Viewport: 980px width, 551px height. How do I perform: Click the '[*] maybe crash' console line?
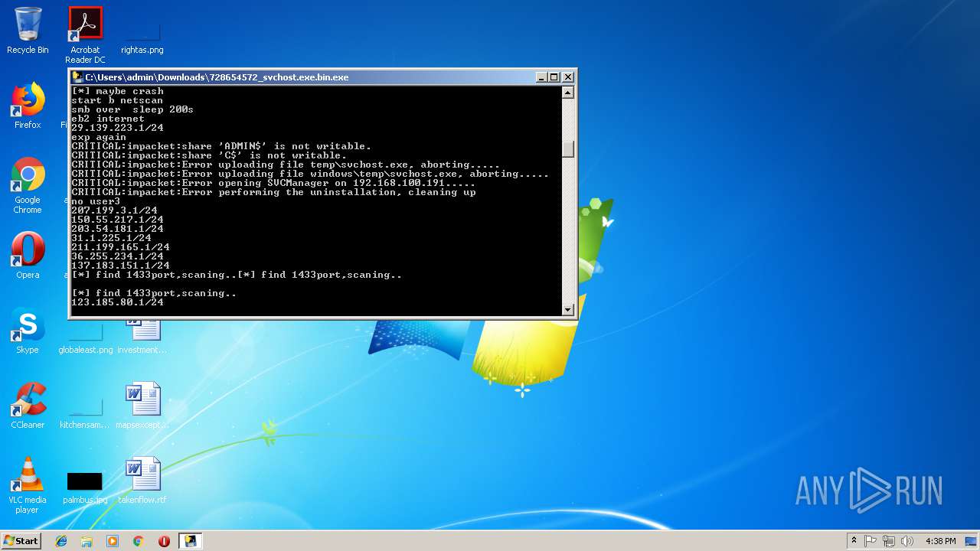[117, 91]
